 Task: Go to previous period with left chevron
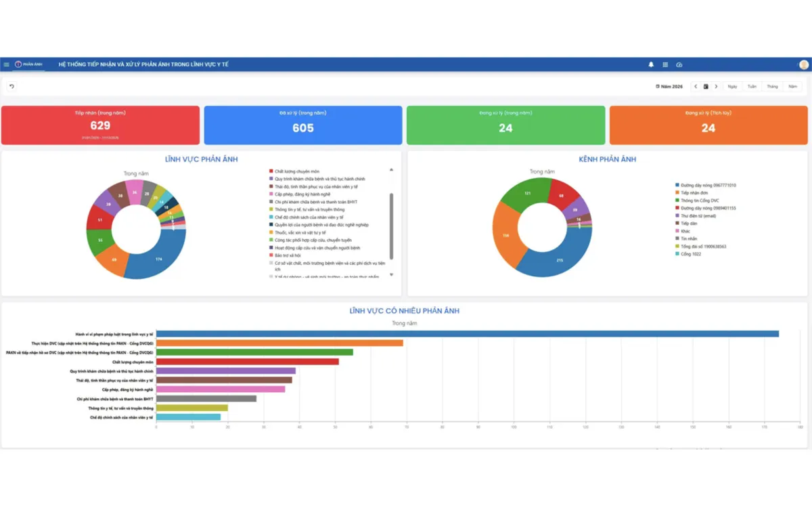(696, 87)
